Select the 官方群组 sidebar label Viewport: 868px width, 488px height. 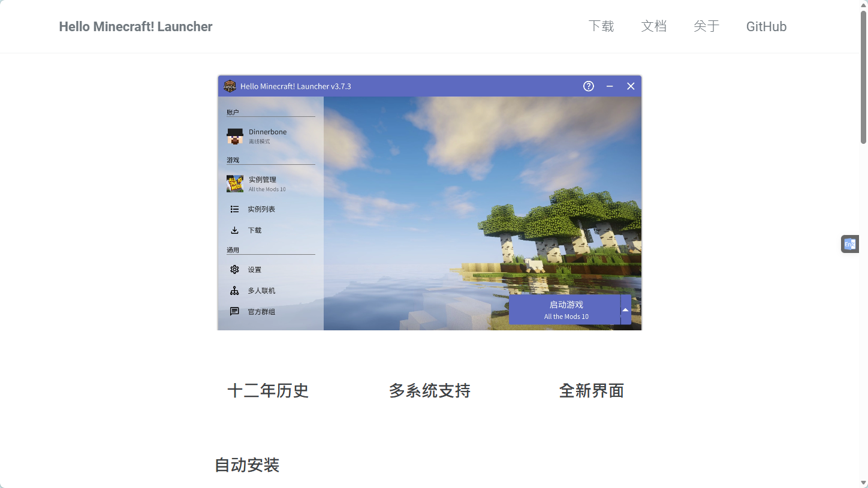[x=261, y=312]
